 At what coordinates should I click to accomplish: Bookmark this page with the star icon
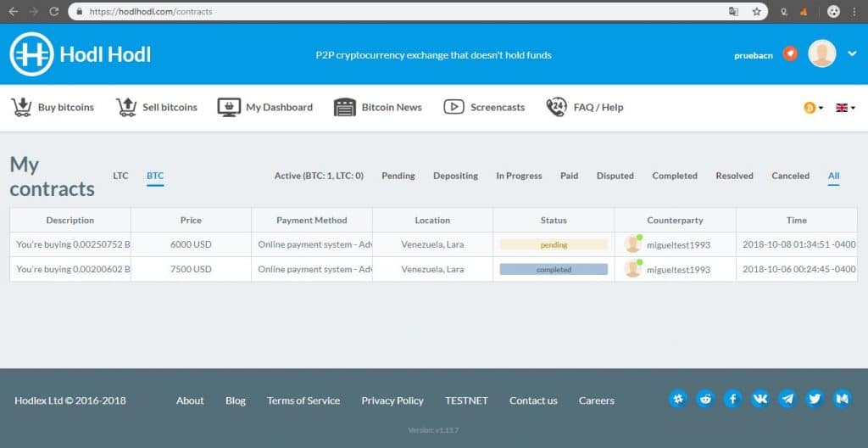pyautogui.click(x=757, y=11)
